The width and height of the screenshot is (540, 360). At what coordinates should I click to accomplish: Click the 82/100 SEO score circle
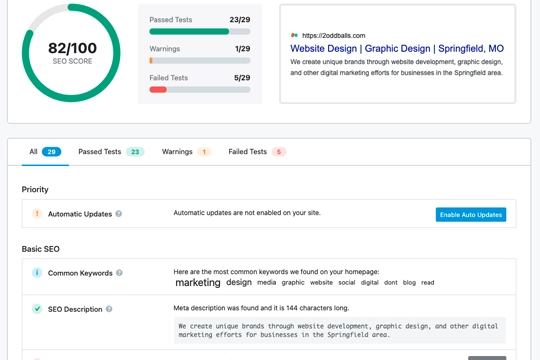point(71,53)
